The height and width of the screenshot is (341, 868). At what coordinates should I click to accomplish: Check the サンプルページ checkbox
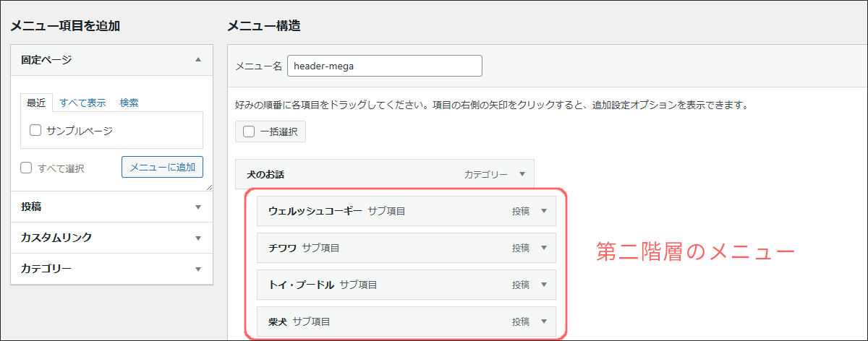pos(35,131)
